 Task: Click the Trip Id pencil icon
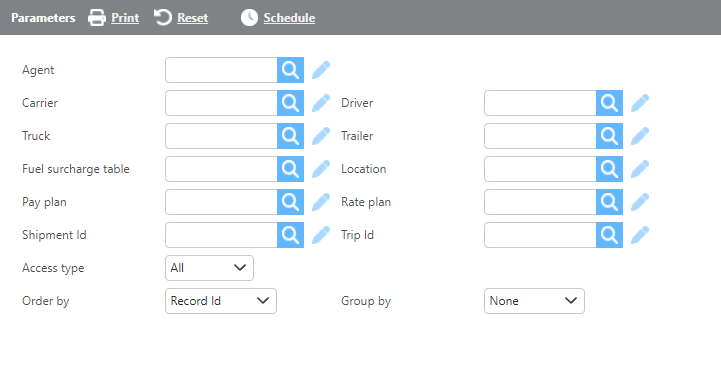pyautogui.click(x=640, y=235)
